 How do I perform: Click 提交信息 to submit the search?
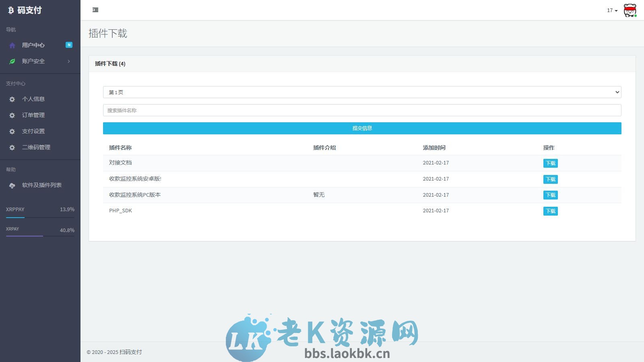point(362,128)
